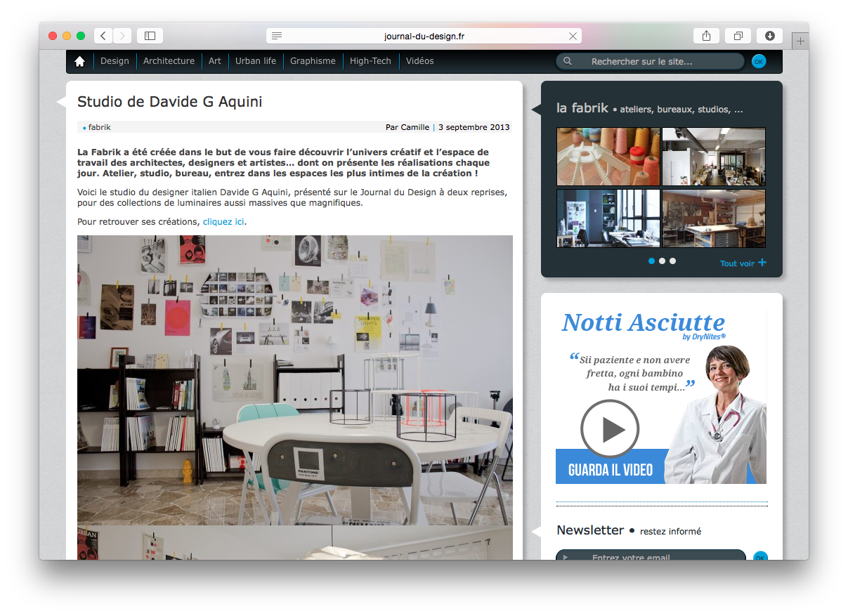Open the long workshop interior thumbnail
The image size is (848, 616).
coord(714,157)
